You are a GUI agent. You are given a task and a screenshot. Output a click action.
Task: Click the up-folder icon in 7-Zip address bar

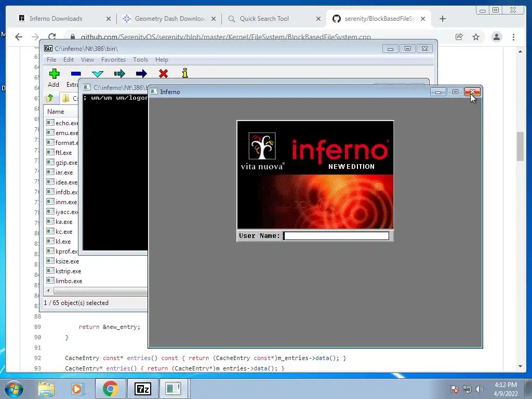pos(50,98)
